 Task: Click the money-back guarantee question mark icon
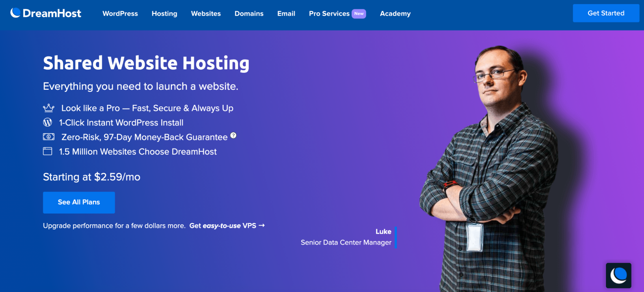pyautogui.click(x=234, y=136)
